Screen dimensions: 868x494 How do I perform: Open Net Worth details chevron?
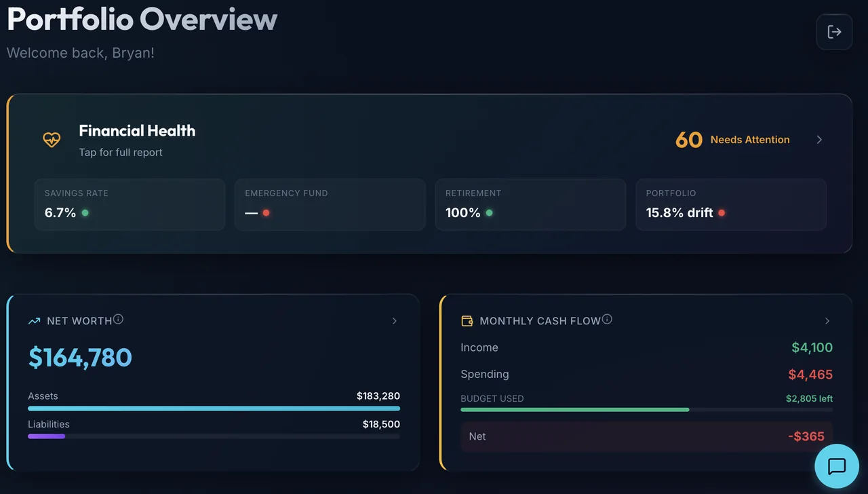pos(395,321)
